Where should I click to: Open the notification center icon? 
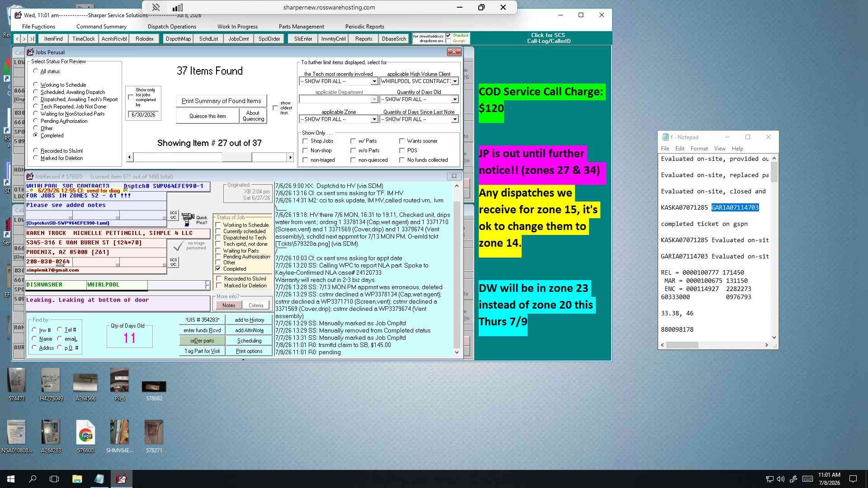pos(853,479)
